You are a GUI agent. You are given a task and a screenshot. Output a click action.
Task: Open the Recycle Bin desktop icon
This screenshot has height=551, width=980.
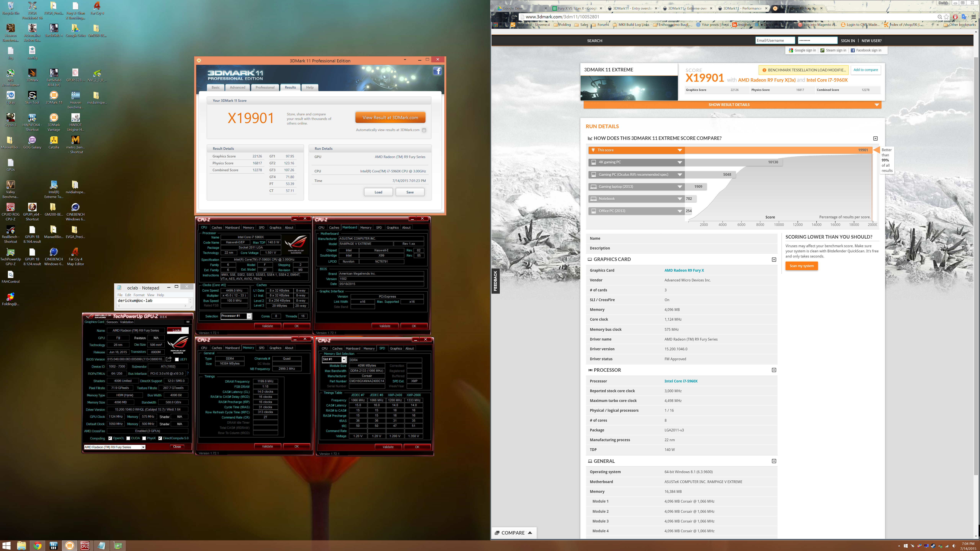(11, 8)
